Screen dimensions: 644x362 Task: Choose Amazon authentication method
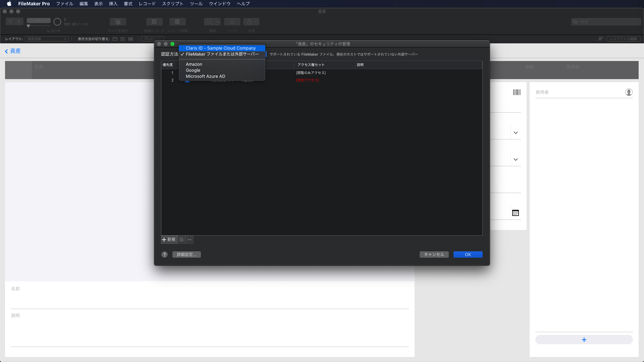pyautogui.click(x=194, y=64)
